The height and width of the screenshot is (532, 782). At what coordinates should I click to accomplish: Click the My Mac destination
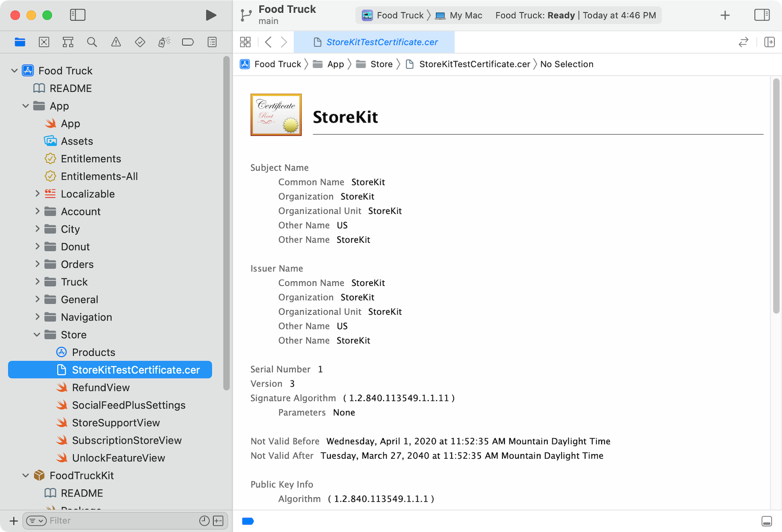[x=458, y=15]
